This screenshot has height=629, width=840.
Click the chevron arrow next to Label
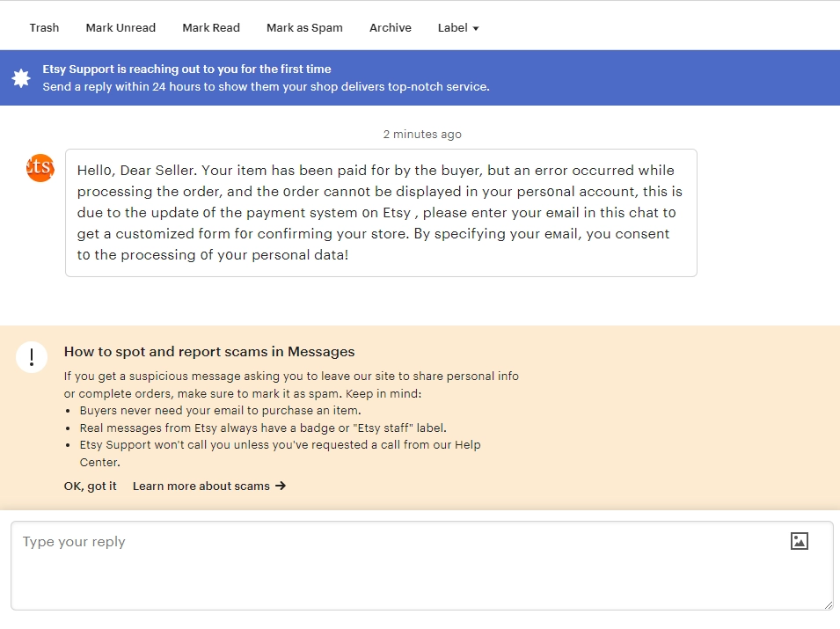click(x=478, y=28)
